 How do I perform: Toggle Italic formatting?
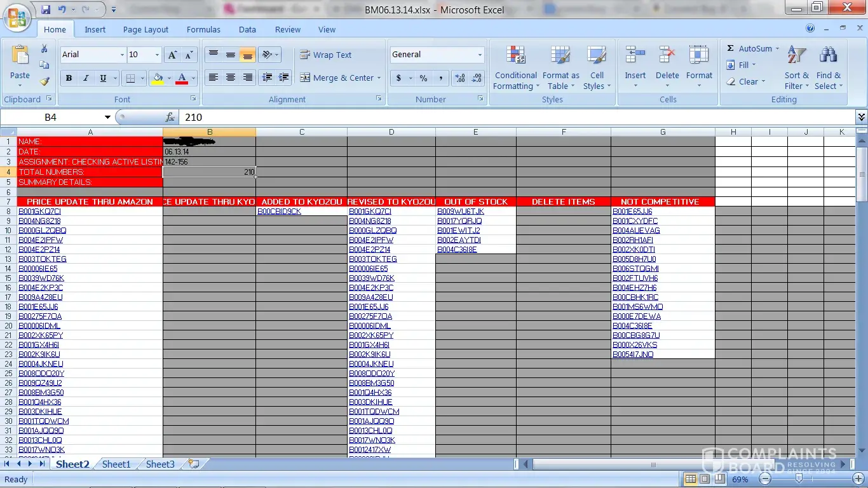pyautogui.click(x=86, y=78)
